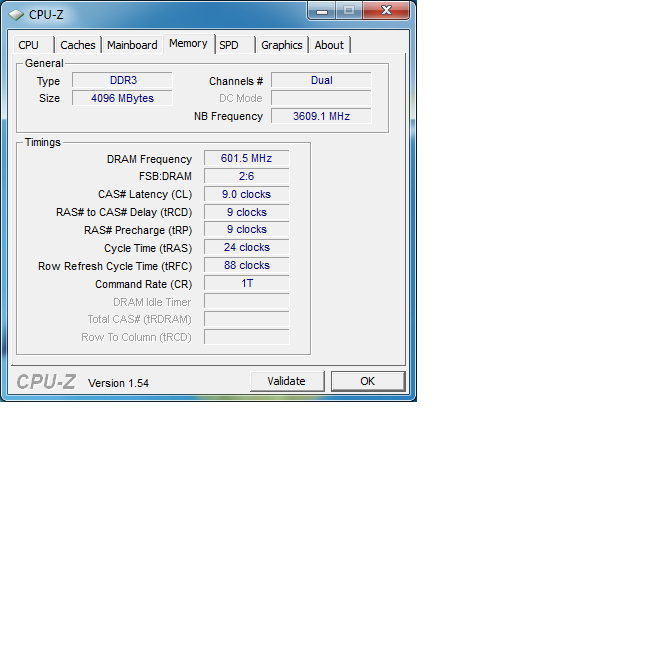Switch to the SPD tab
Image resolution: width=648 pixels, height=648 pixels.
234,45
